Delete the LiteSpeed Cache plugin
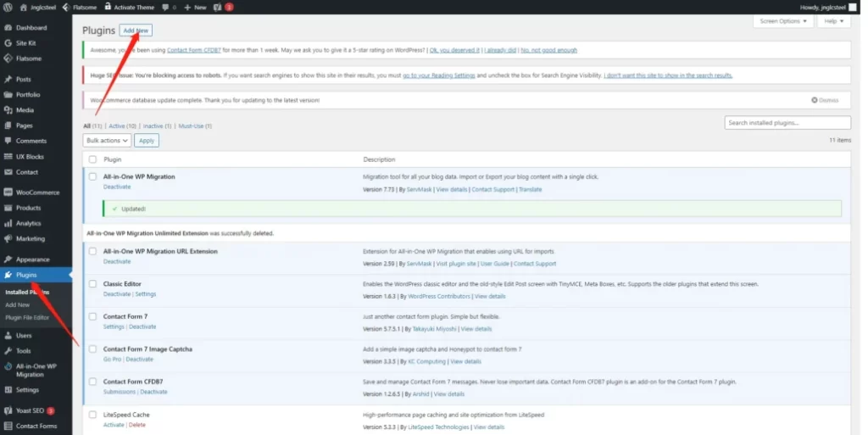Viewport: 868px width, 435px height. (137, 425)
